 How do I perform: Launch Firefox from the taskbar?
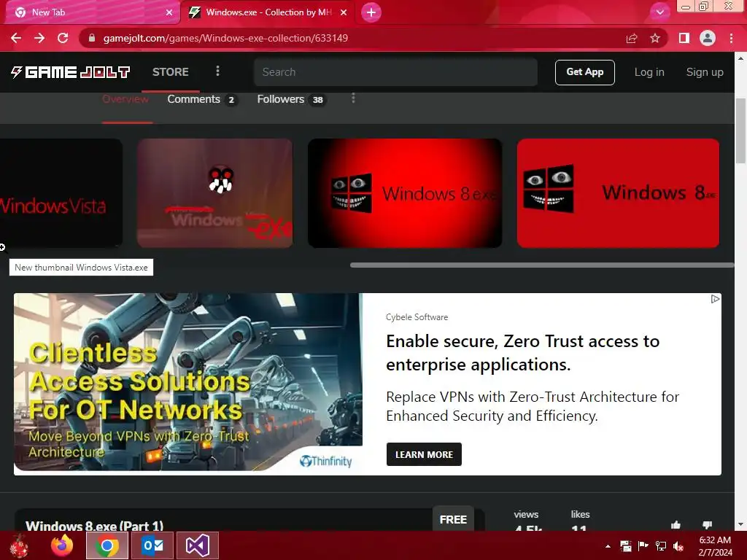point(62,545)
